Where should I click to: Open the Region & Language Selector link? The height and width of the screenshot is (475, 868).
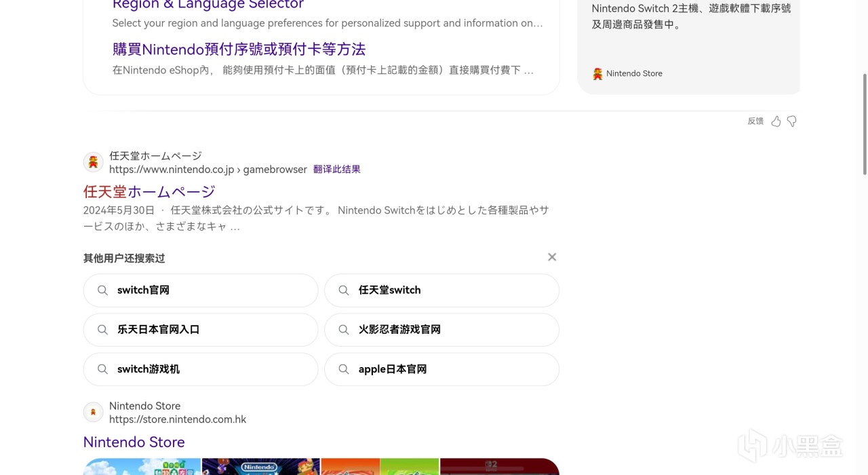pyautogui.click(x=208, y=4)
